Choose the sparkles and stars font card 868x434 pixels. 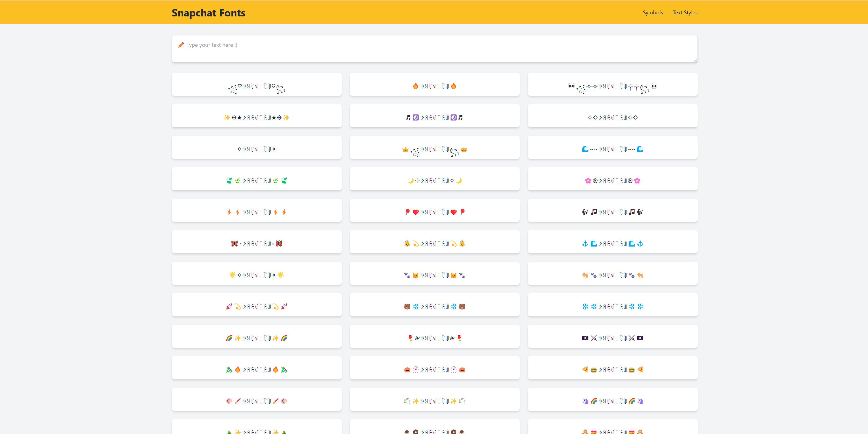[x=257, y=116]
